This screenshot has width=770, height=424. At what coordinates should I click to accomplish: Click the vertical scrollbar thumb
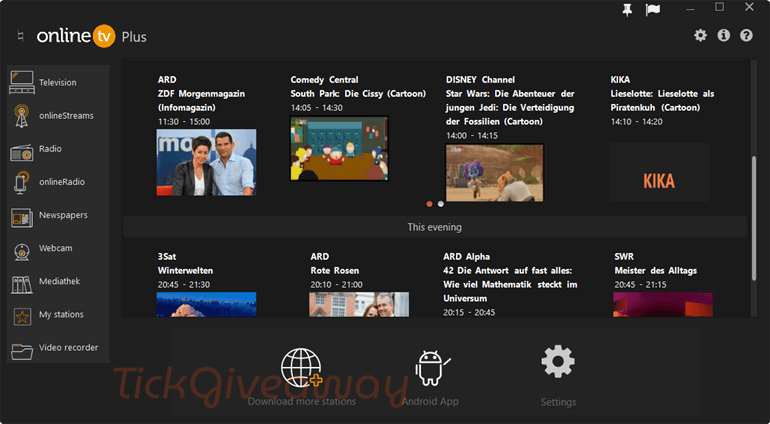[x=754, y=218]
